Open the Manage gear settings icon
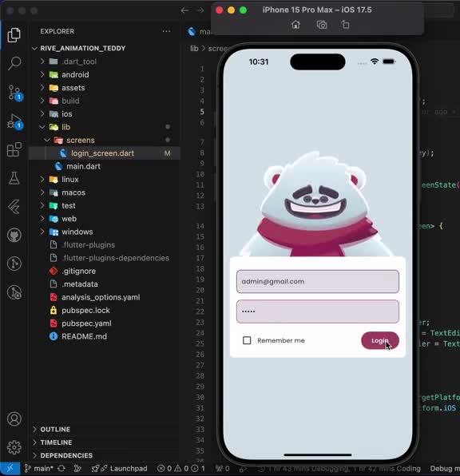The width and height of the screenshot is (460, 476). click(x=14, y=447)
